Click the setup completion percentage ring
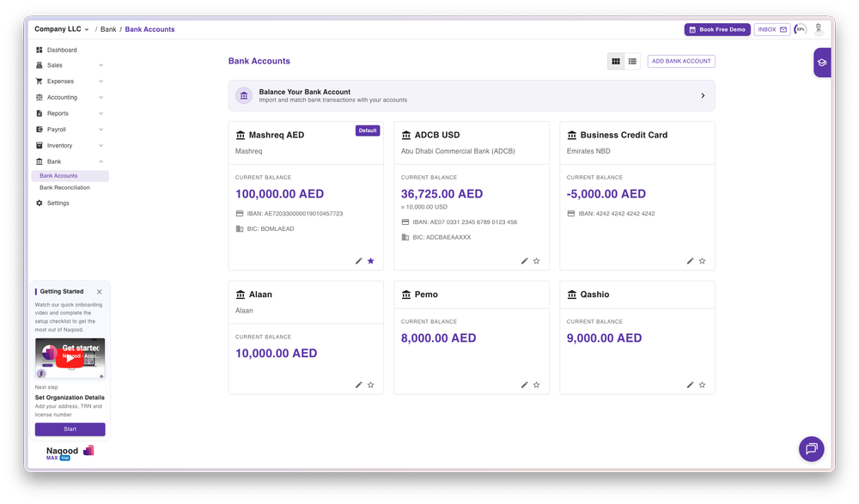 [799, 28]
